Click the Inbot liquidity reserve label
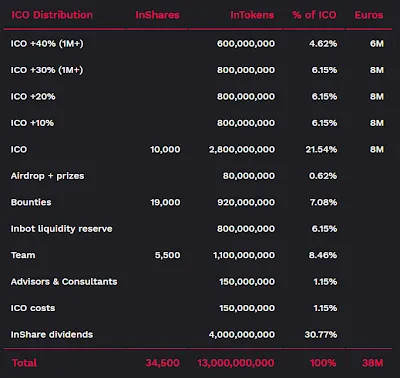400x378 pixels. [62, 229]
